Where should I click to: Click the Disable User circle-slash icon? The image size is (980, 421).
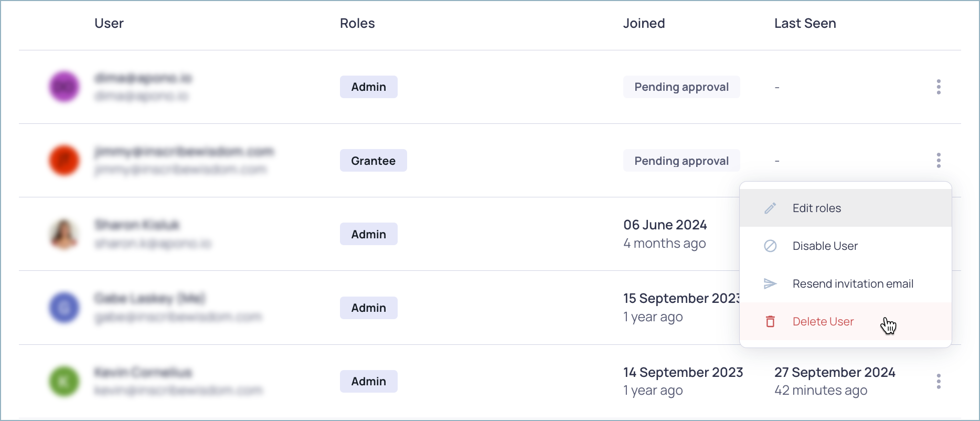point(770,246)
